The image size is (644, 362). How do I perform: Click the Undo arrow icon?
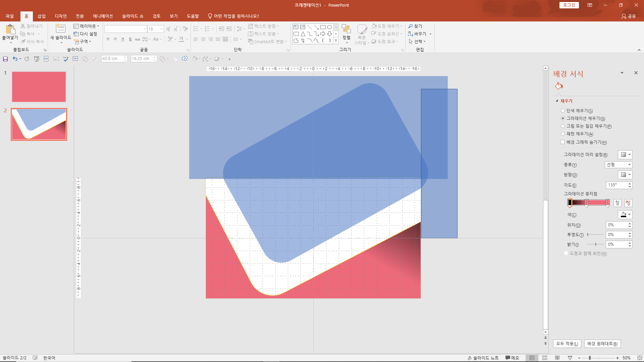point(15,59)
